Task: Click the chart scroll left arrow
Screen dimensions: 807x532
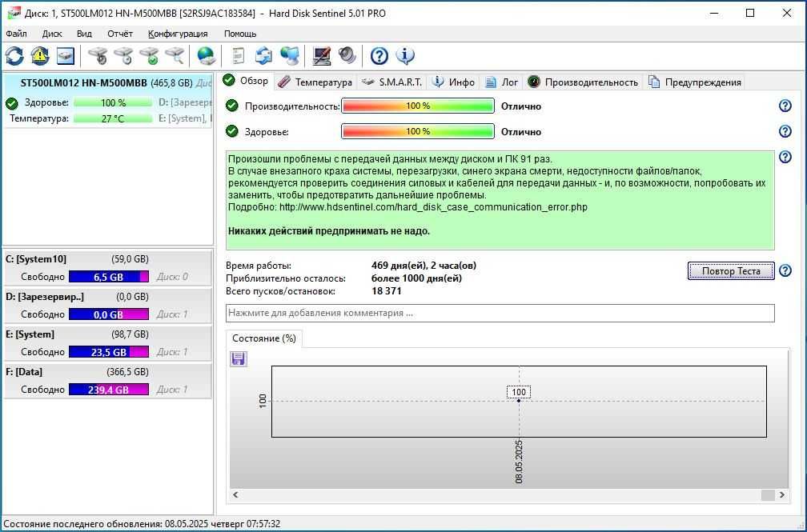Action: coord(235,494)
